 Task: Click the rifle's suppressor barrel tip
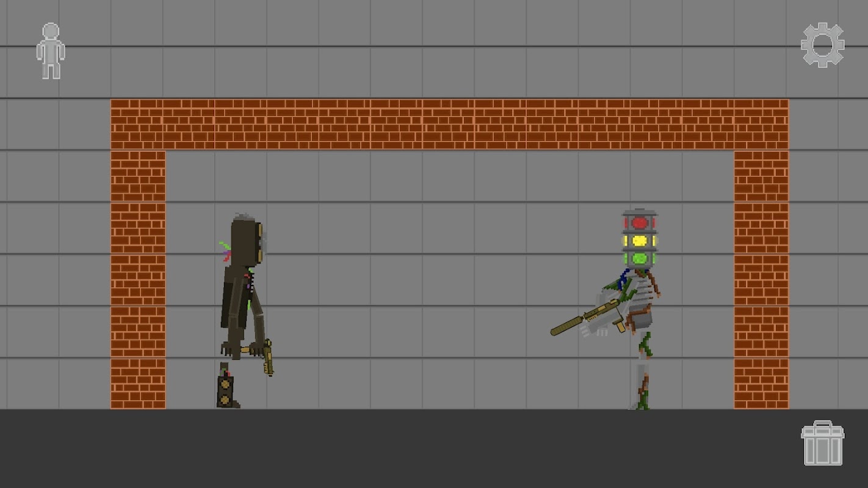tap(555, 331)
